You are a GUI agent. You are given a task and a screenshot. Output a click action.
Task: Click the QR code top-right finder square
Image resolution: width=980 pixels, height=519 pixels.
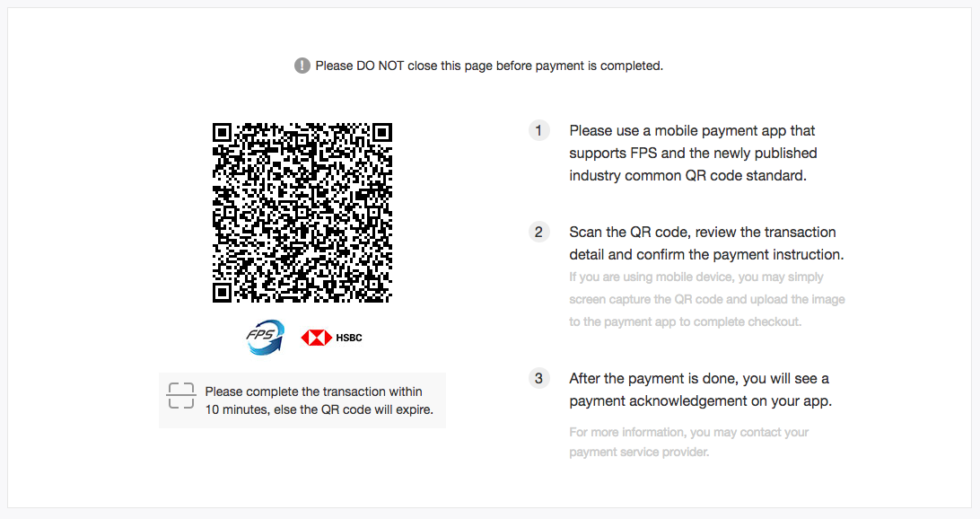pyautogui.click(x=382, y=133)
